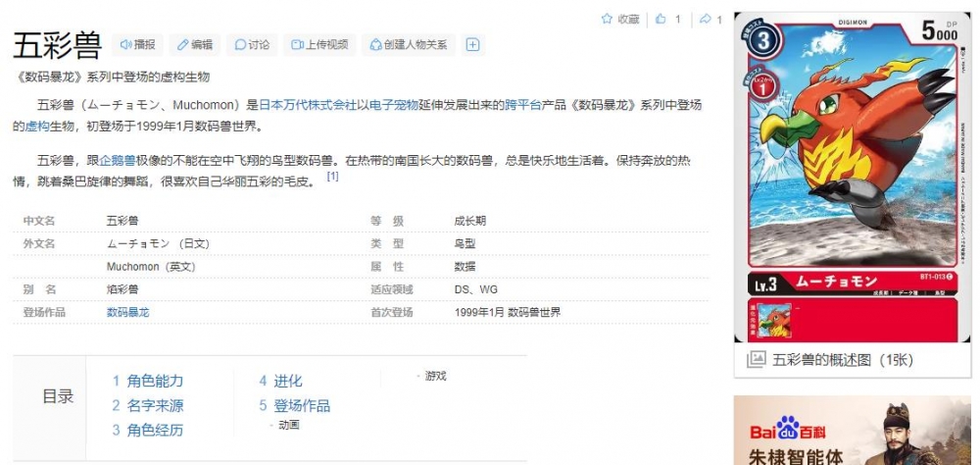Open the 日本万代株式会社 link
This screenshot has width=980, height=465.
click(x=308, y=105)
